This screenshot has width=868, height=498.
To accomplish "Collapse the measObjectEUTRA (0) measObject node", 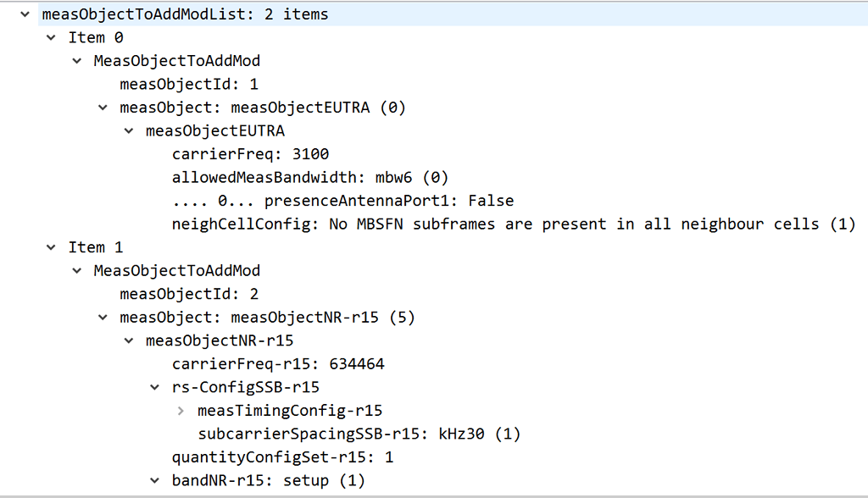I will point(103,108).
